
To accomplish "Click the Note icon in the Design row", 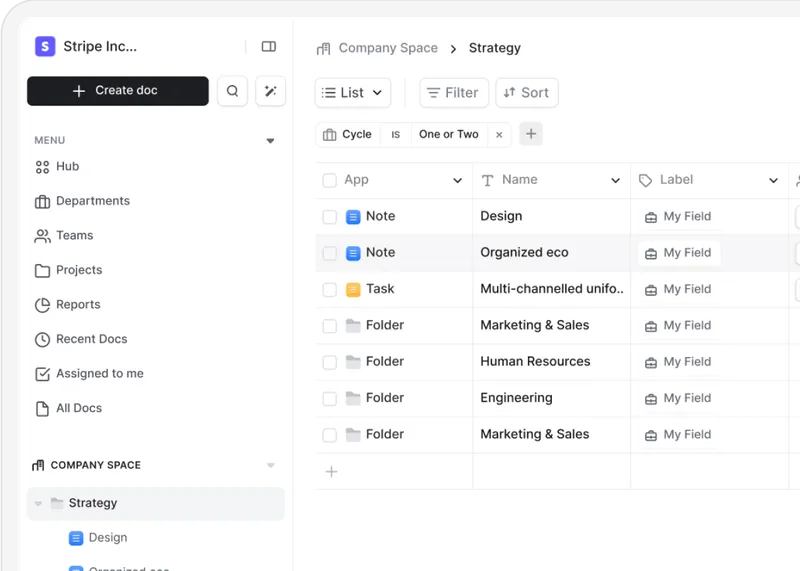I will click(x=353, y=217).
